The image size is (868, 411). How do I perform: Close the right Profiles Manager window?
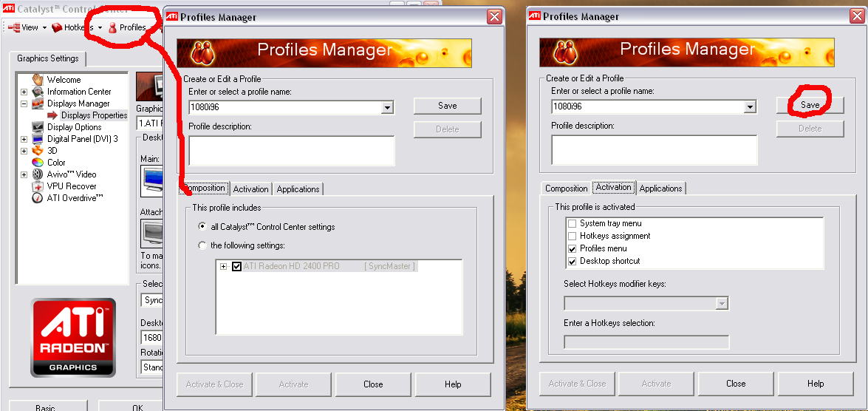coord(857,16)
